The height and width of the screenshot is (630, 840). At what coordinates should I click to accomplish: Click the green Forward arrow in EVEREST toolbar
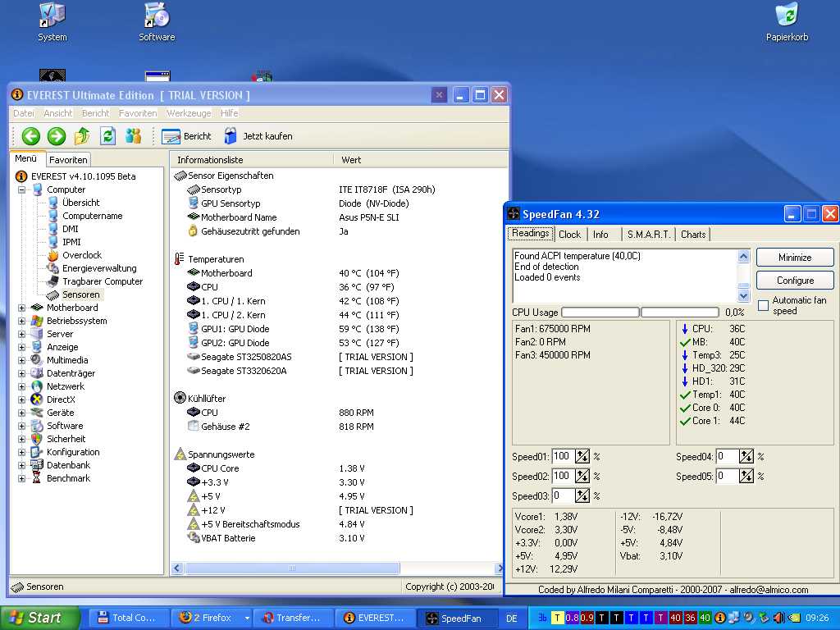point(57,136)
